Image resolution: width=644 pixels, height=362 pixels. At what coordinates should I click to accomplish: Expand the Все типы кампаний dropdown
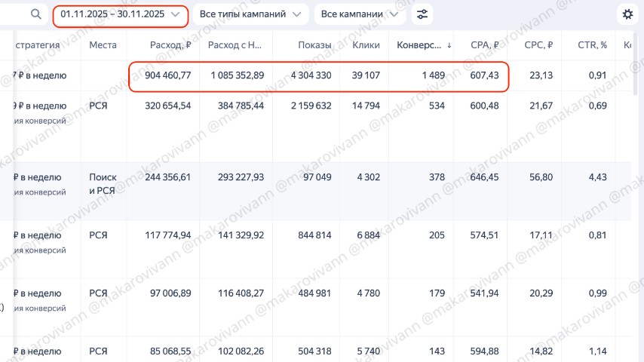(x=250, y=14)
